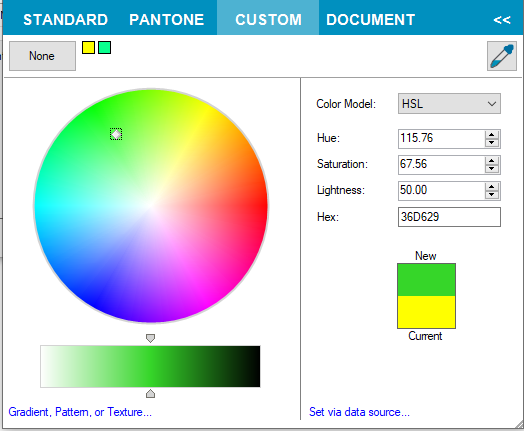Viewport: 524px width, 431px height.
Task: Click the Hex code input field
Action: pyautogui.click(x=449, y=217)
